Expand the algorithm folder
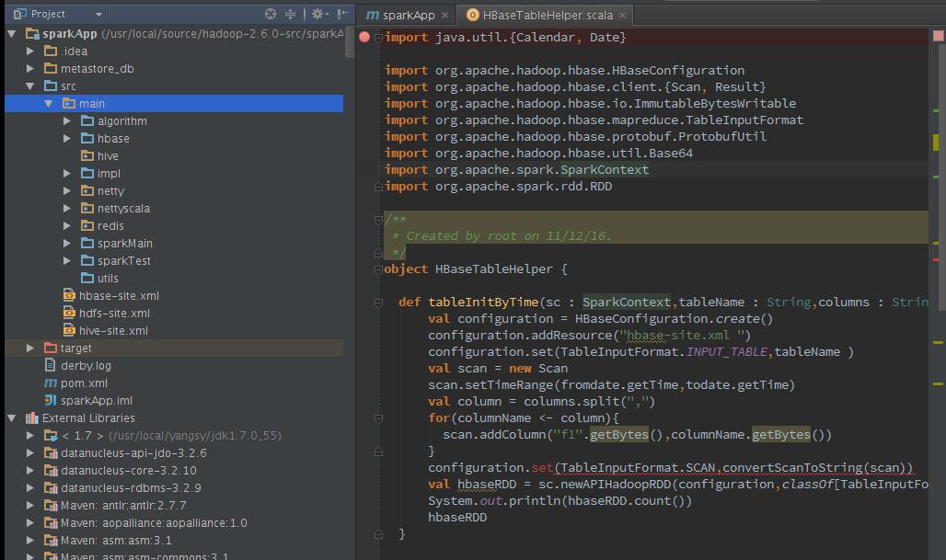Viewport: 946px width, 560px height. click(x=67, y=121)
